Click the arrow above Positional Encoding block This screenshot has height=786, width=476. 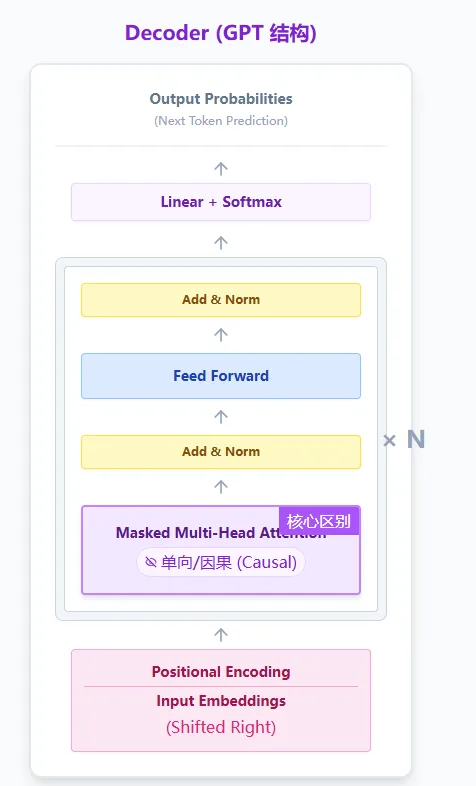(x=221, y=635)
